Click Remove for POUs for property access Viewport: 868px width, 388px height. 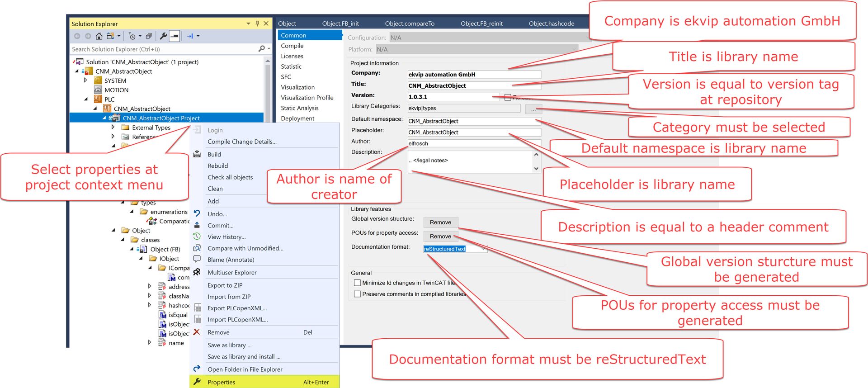coord(441,236)
